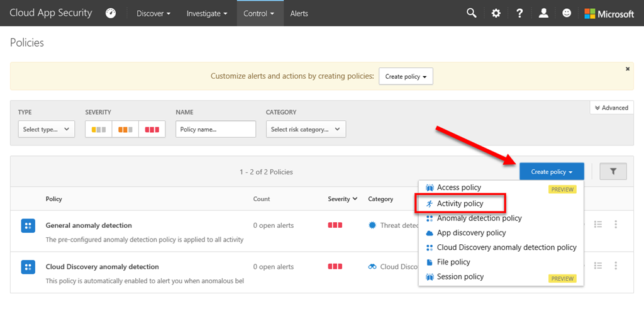Screen dimensions: 644x321
Task: Open the General anomaly detection policy
Action: tap(89, 226)
